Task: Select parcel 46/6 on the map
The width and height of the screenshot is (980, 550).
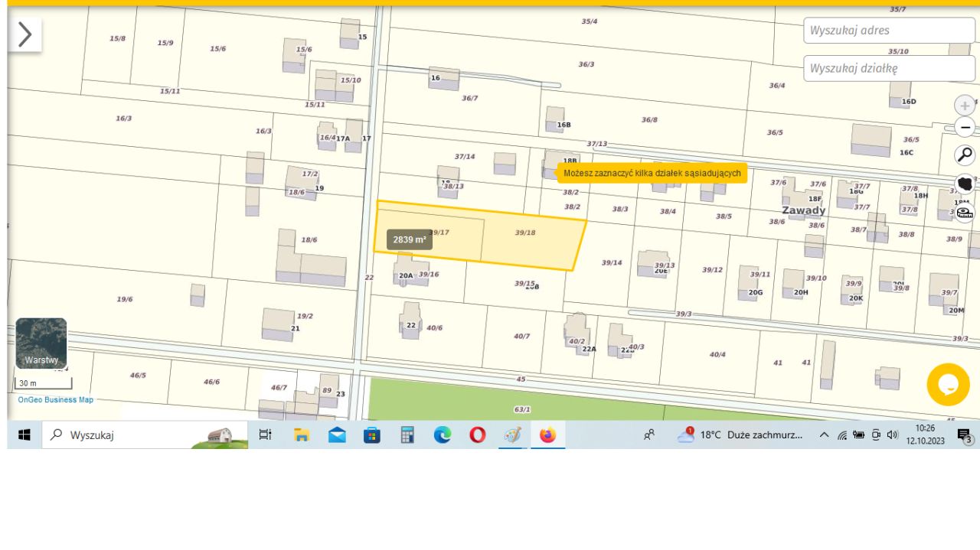Action: click(x=211, y=382)
